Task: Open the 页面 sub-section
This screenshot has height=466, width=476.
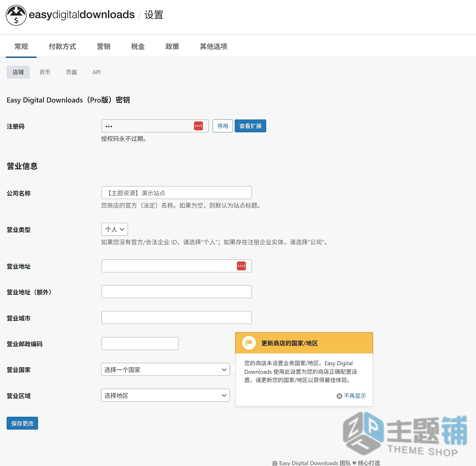Action: (71, 72)
